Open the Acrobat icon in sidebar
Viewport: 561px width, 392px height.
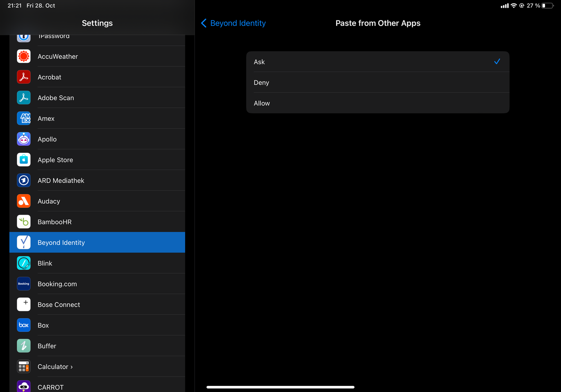(24, 77)
